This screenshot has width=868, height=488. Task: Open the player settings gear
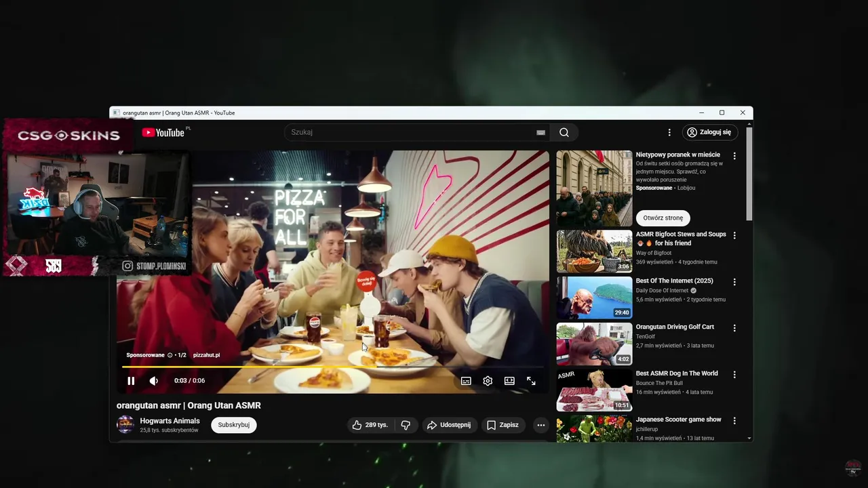(x=488, y=381)
